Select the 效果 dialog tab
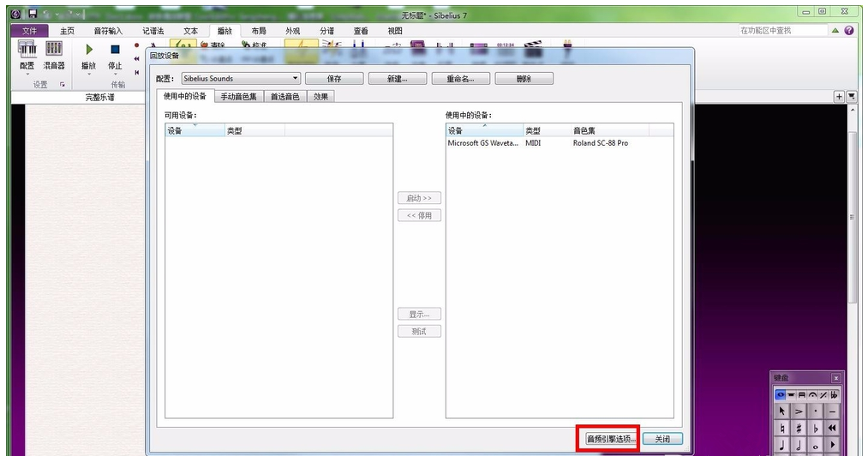The image size is (868, 456). click(x=320, y=96)
